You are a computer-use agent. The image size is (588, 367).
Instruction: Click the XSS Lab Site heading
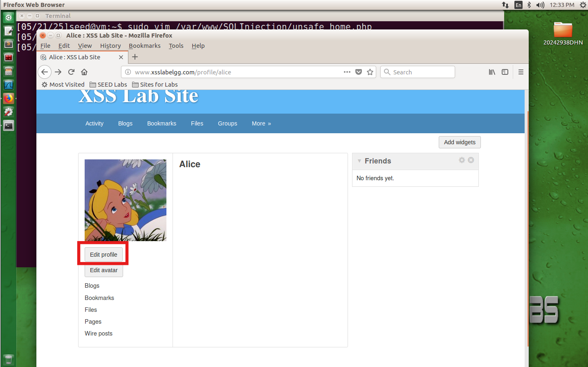139,97
